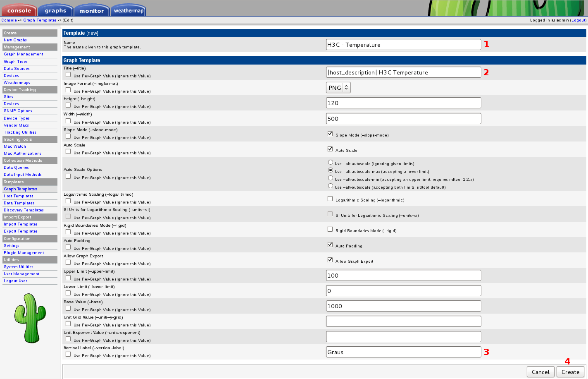588x379 pixels.
Task: Uncheck Auto Padding
Action: 330,244
